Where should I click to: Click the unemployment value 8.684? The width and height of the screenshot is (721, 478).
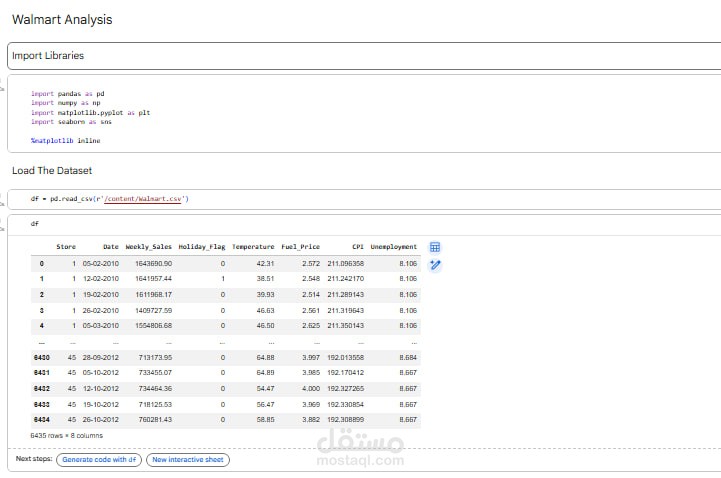tap(408, 358)
